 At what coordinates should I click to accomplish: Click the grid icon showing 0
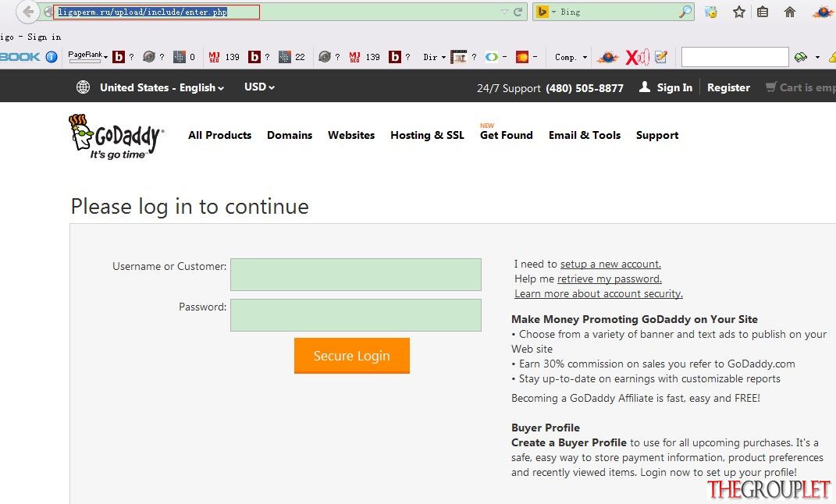pyautogui.click(x=180, y=57)
